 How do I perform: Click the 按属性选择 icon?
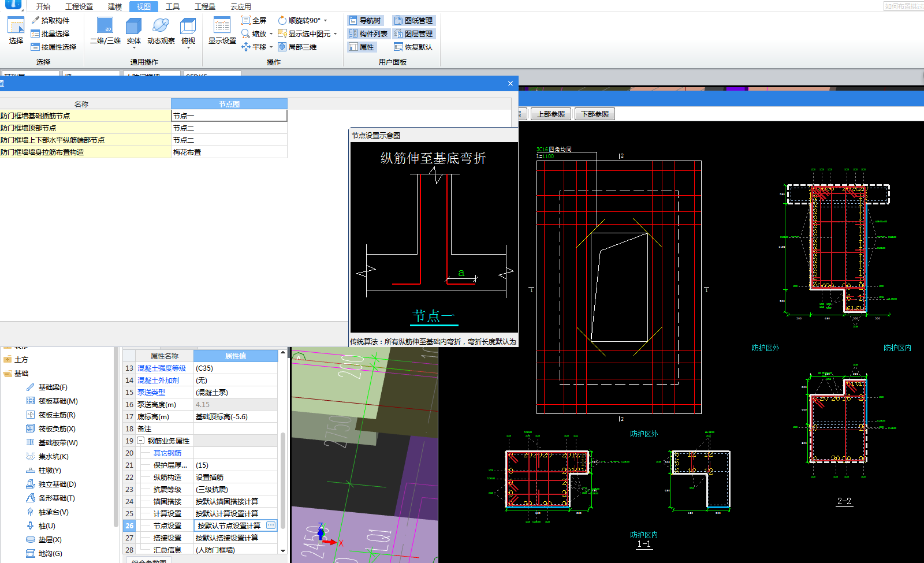[35, 47]
